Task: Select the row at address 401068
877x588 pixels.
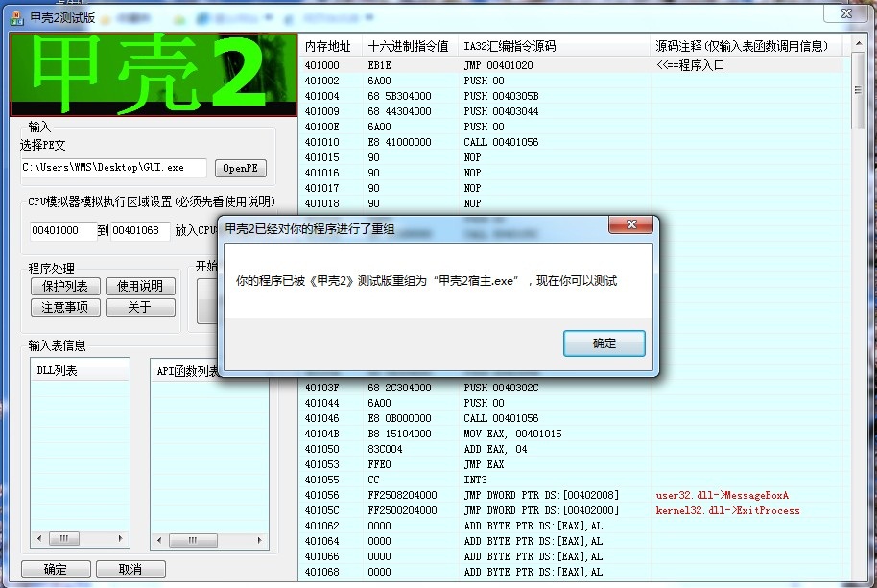Action: [x=571, y=572]
